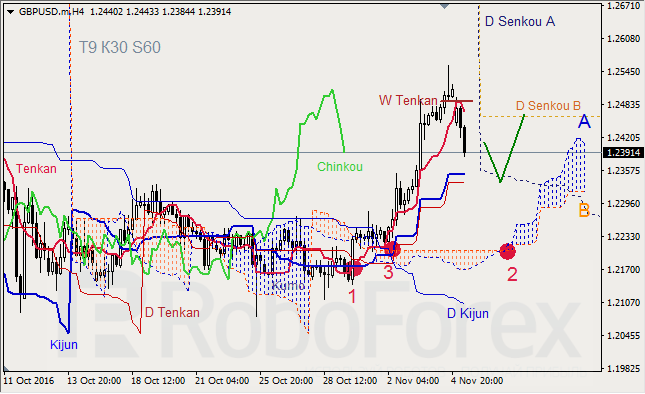Screen dimensions: 645x394
Task: Click the current price tag 1.23914
Action: 624,153
